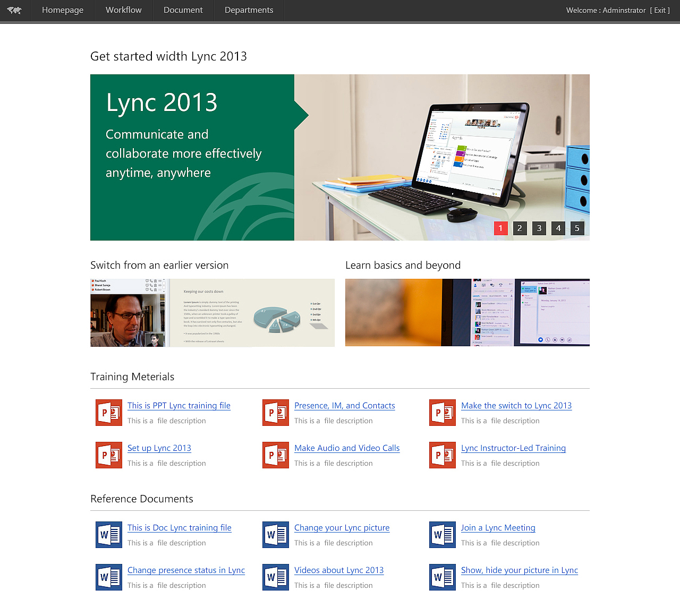
Task: Switch to banner slide 2
Action: pyautogui.click(x=520, y=228)
